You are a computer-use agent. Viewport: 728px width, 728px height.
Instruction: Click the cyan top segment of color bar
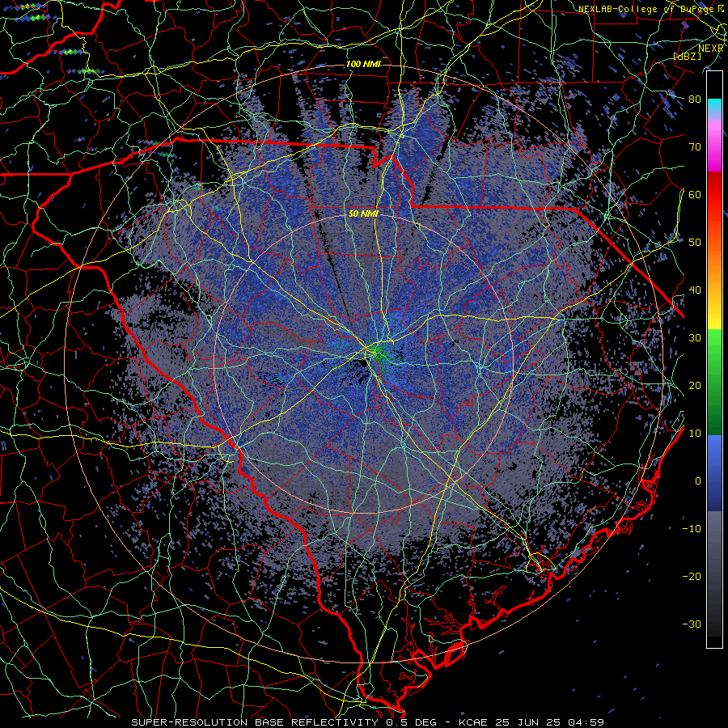pyautogui.click(x=714, y=105)
